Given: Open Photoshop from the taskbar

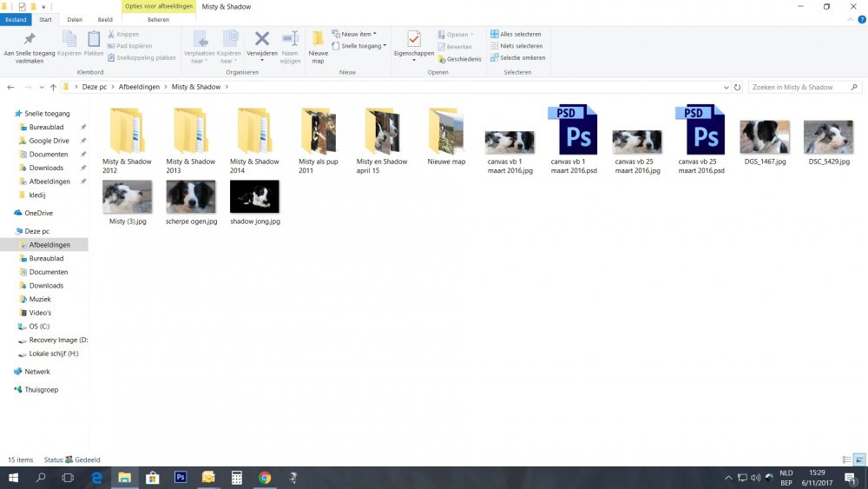Looking at the screenshot, I should tap(181, 477).
